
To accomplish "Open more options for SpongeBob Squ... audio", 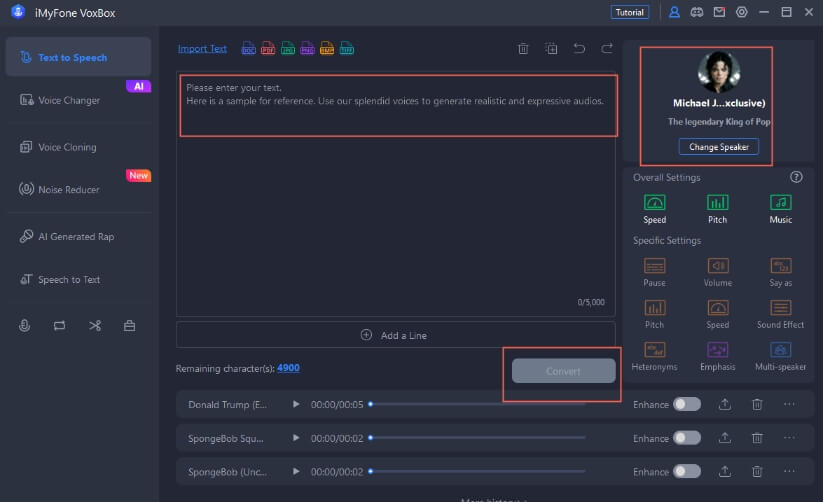I will point(789,437).
